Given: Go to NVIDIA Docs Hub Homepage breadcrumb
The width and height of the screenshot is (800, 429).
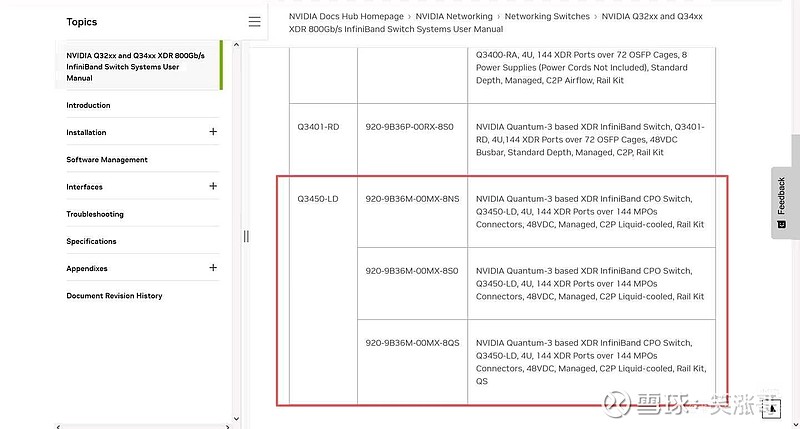Looking at the screenshot, I should (346, 16).
